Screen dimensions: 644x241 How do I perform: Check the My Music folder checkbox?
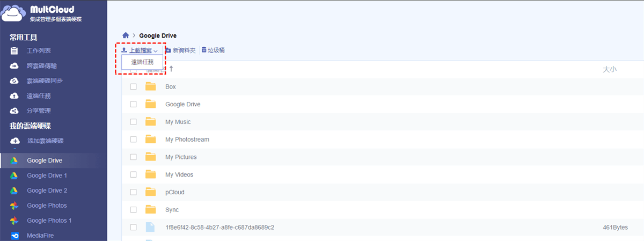(x=134, y=122)
